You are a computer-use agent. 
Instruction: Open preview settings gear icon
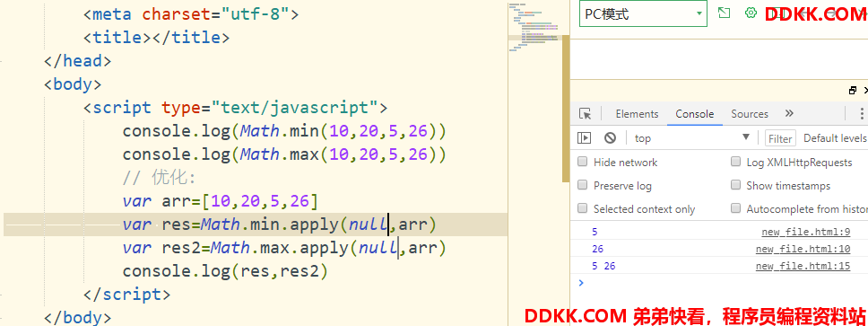tap(751, 13)
